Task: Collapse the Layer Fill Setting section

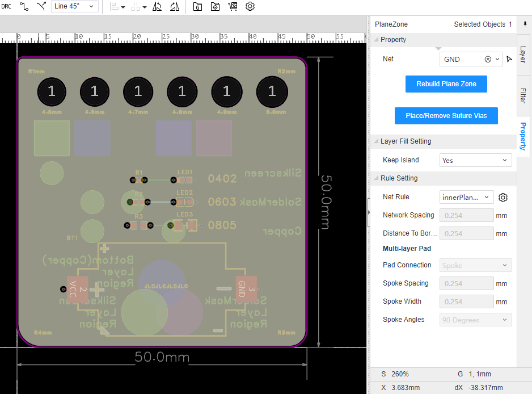Action: click(376, 141)
